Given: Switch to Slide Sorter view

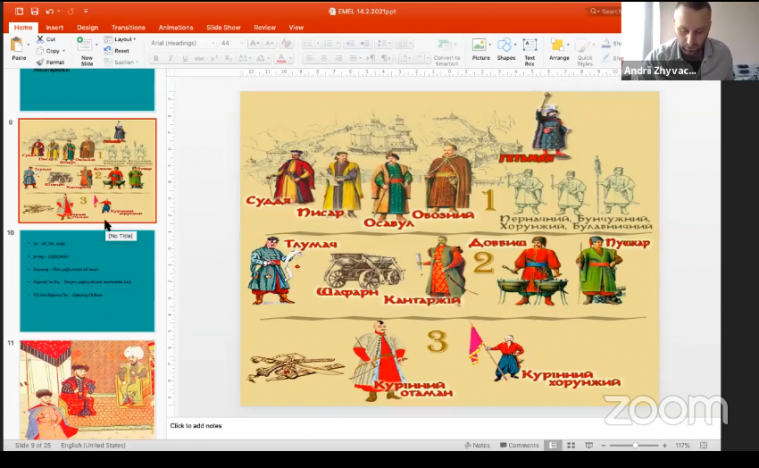Looking at the screenshot, I should click(x=571, y=445).
